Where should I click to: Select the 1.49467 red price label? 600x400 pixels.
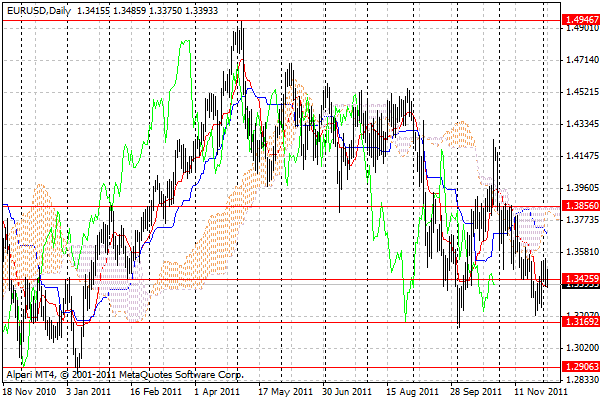click(581, 19)
